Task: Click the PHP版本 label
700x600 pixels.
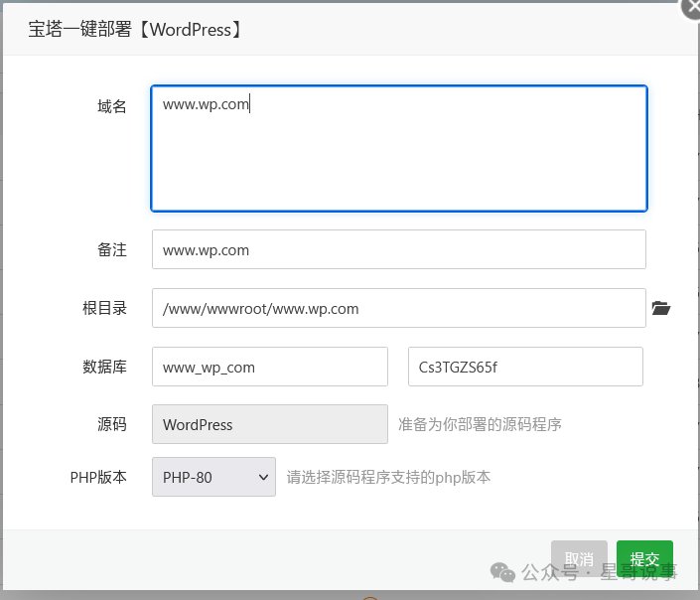Action: 98,477
